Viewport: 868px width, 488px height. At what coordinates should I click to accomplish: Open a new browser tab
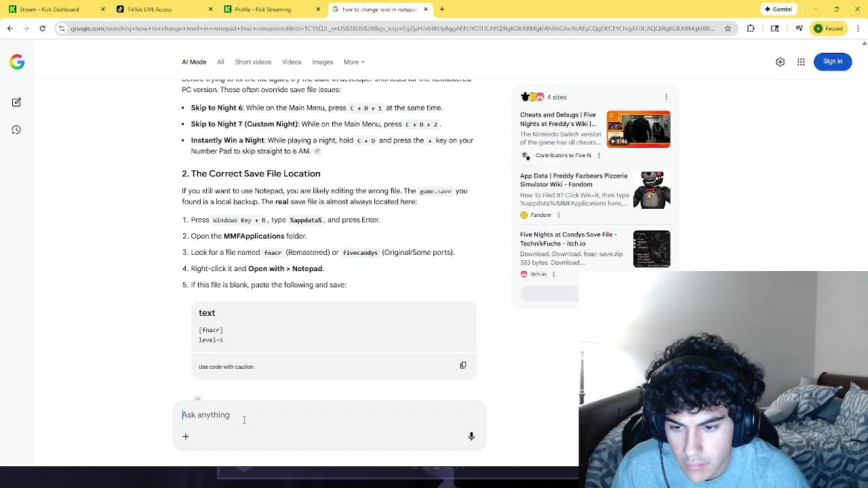(442, 9)
